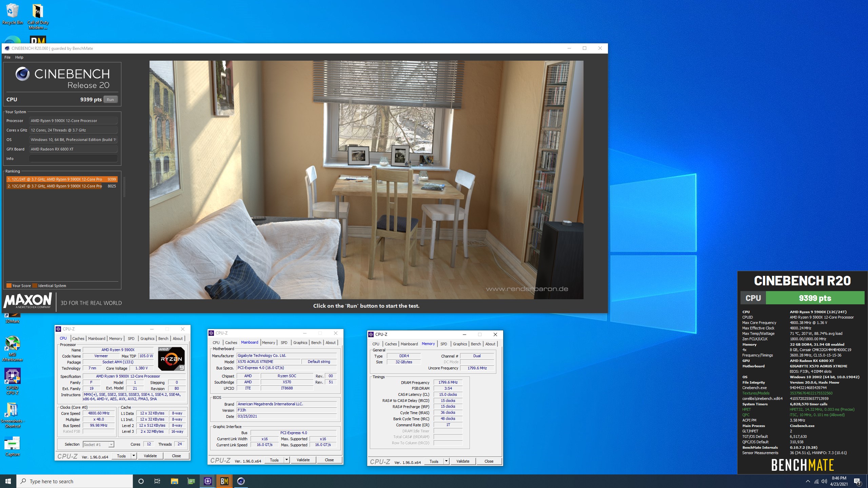Open Screenshots Shortcut desktop icon
The image size is (868, 488).
click(x=13, y=415)
